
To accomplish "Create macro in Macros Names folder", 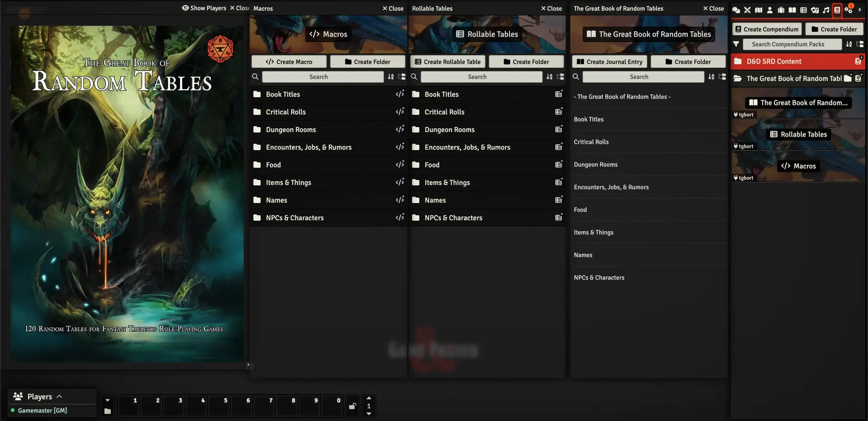I will 400,199.
